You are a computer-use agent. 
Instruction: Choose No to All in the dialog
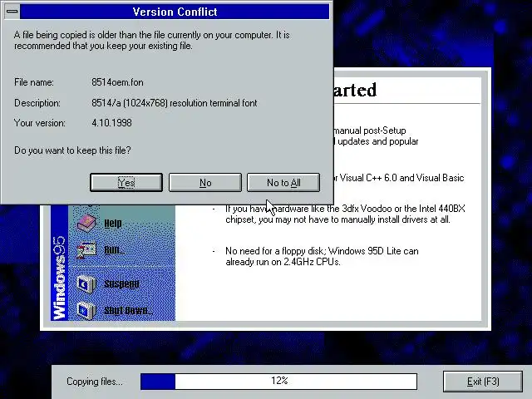(283, 183)
